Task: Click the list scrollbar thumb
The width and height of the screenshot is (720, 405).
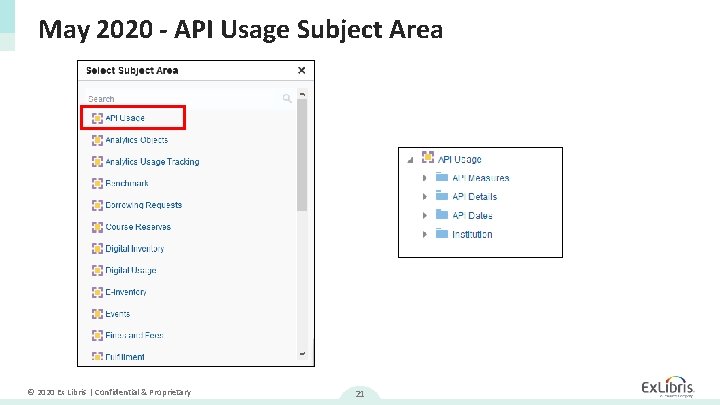Action: (302, 155)
